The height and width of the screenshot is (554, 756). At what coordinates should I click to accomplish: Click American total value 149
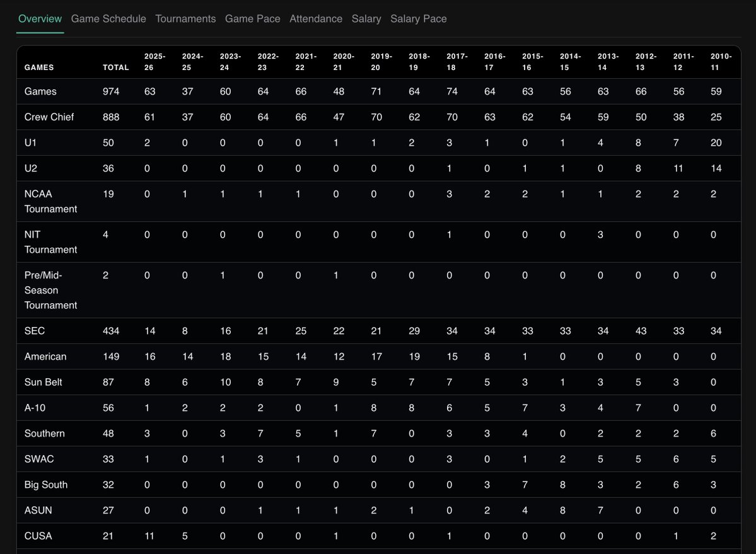click(111, 357)
